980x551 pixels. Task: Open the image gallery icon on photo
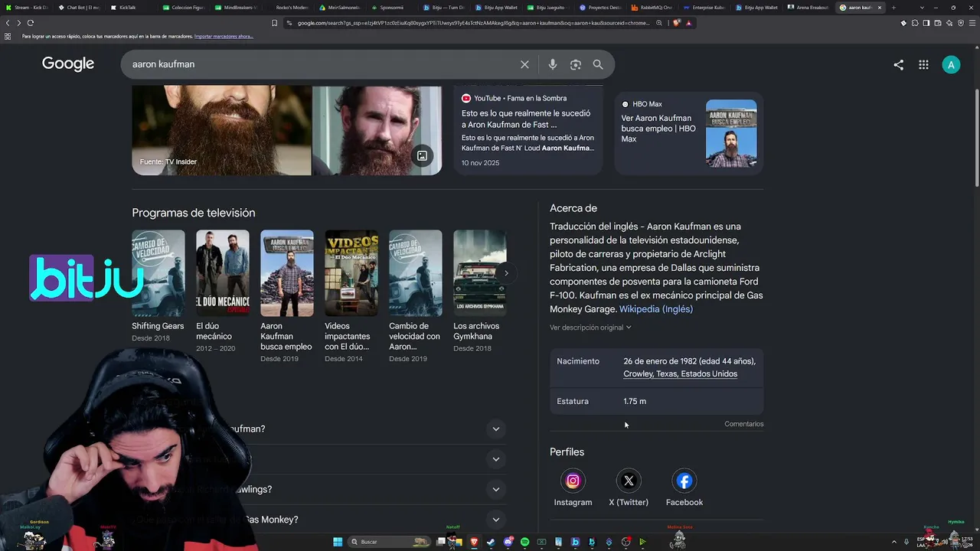pos(422,156)
